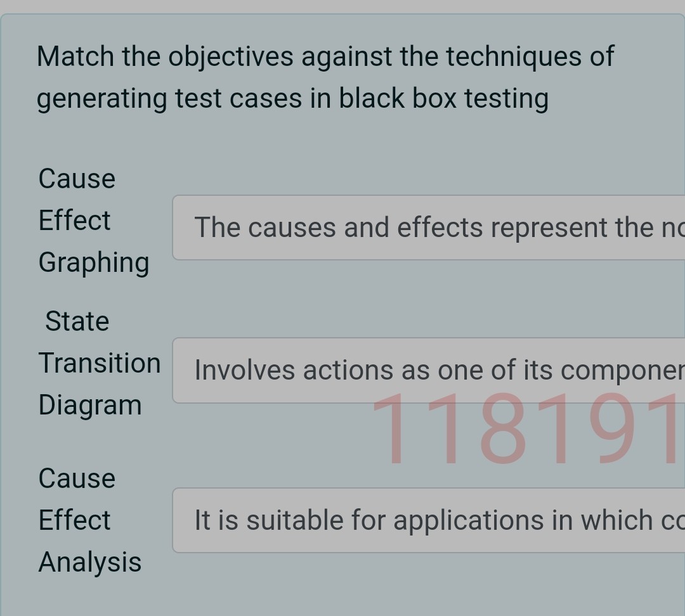Click the 'Match the objectives against' question line

[325, 56]
